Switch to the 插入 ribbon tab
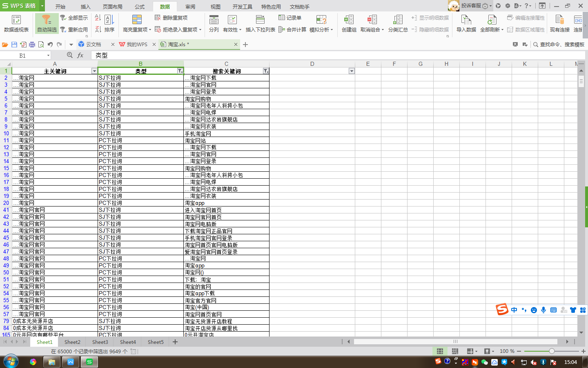Viewport: 588px width, 368px height. [x=86, y=7]
